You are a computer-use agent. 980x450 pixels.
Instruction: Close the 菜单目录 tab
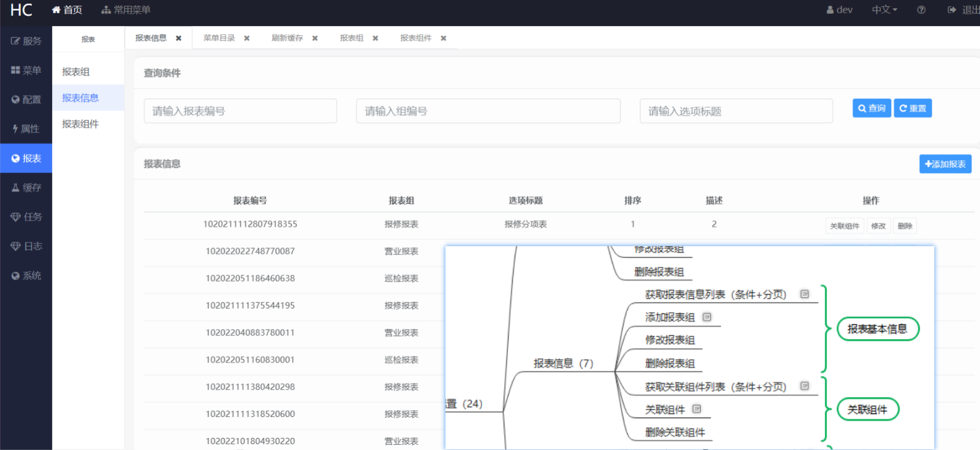coord(247,38)
